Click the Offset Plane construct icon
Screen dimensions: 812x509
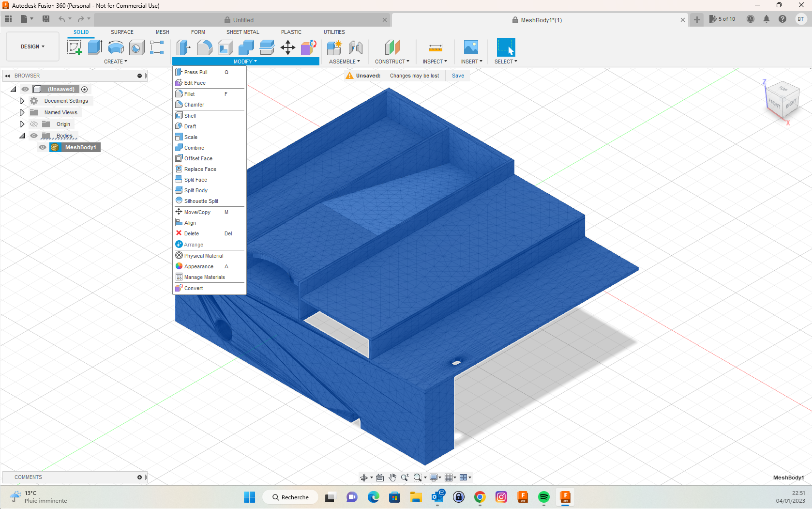pyautogui.click(x=392, y=47)
